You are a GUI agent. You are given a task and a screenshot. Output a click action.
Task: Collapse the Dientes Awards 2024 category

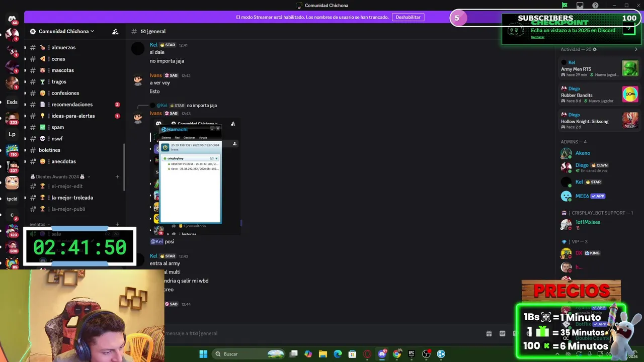(60, 176)
